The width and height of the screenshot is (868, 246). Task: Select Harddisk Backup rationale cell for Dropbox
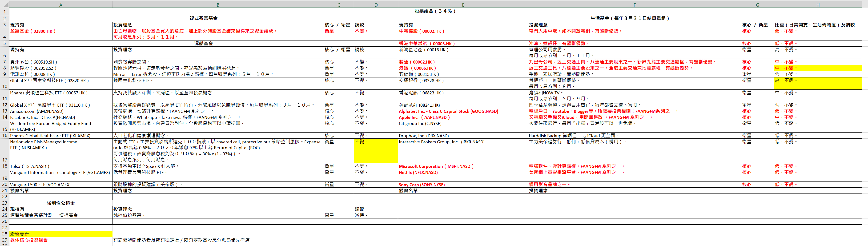click(x=635, y=135)
